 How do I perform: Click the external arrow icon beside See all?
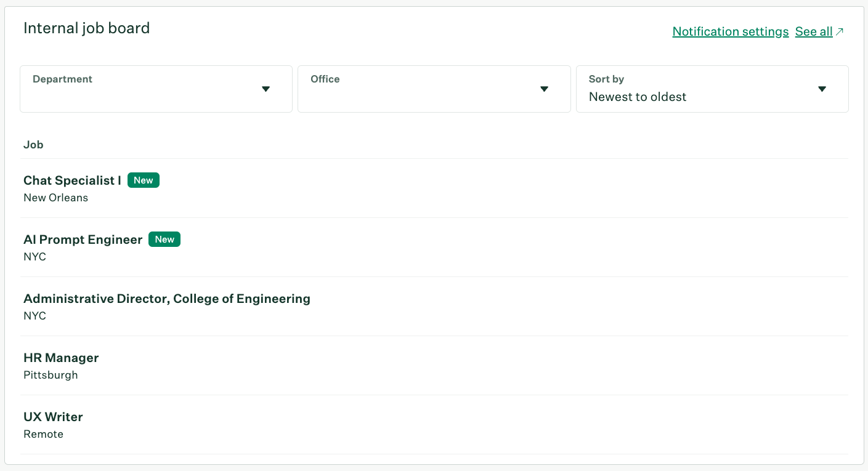pos(840,31)
